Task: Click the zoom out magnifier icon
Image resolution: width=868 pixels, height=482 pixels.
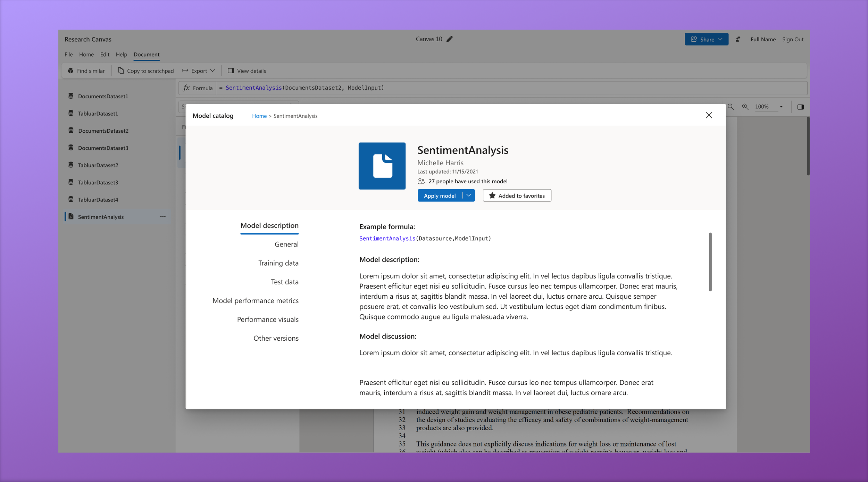Action: pos(731,107)
